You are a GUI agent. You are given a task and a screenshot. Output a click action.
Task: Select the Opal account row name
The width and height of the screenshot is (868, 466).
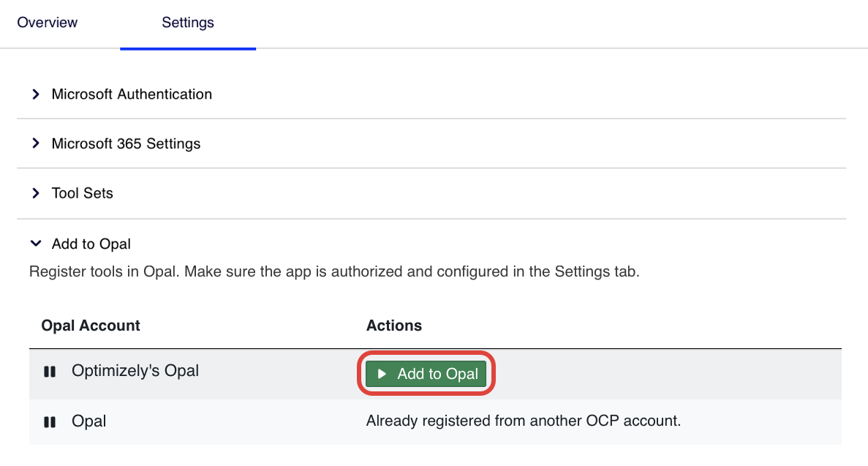88,421
